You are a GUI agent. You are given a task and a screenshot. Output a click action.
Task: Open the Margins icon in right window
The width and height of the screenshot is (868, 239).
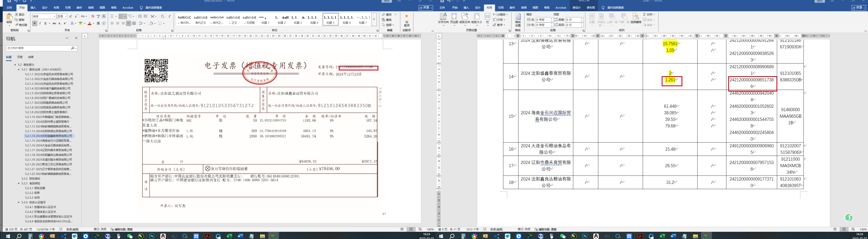(x=454, y=19)
